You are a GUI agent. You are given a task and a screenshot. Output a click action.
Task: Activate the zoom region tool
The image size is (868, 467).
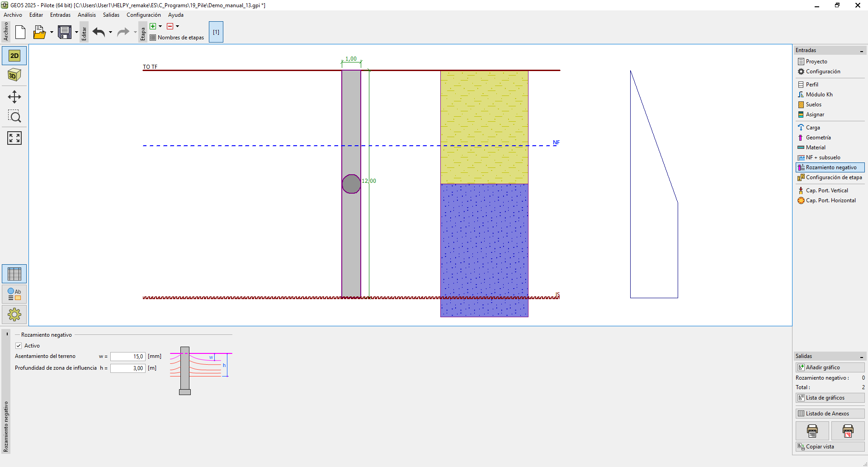tap(14, 117)
